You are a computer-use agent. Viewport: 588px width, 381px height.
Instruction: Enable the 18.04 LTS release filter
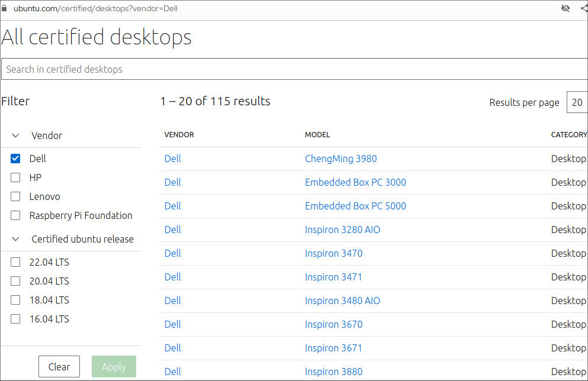[x=15, y=300]
